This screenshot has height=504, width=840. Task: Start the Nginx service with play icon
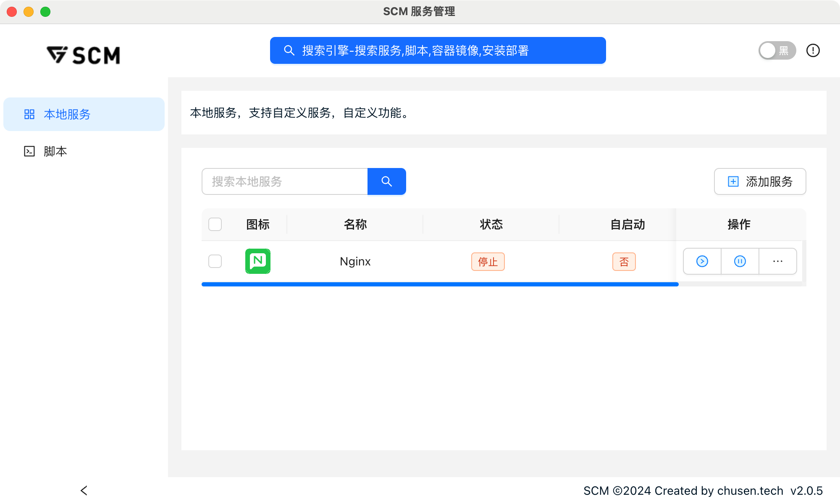(x=702, y=261)
